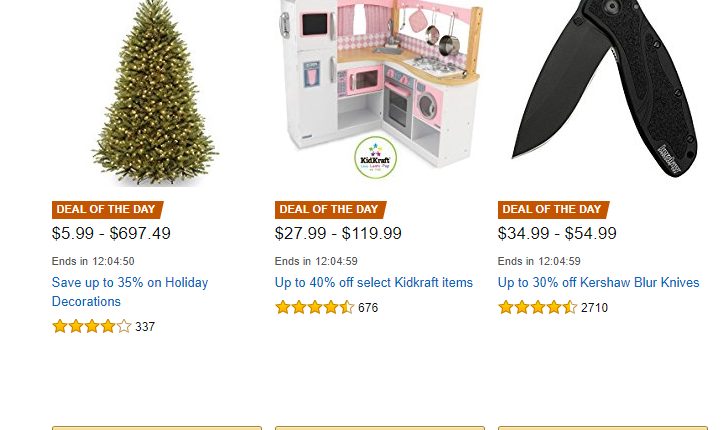Open the 676 reviews count
Viewport: 725px width, 430px height.
pyautogui.click(x=368, y=308)
